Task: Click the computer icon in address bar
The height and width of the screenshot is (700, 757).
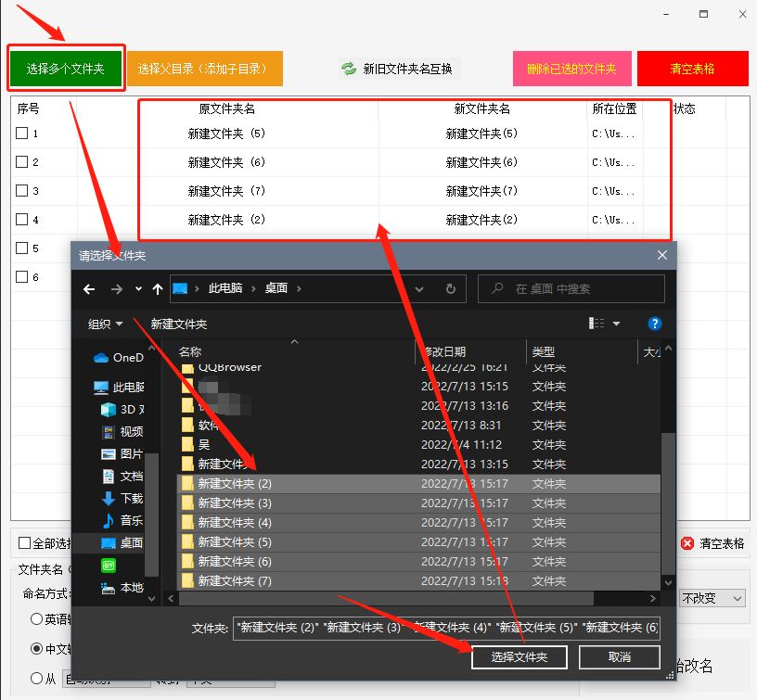Action: [x=180, y=288]
